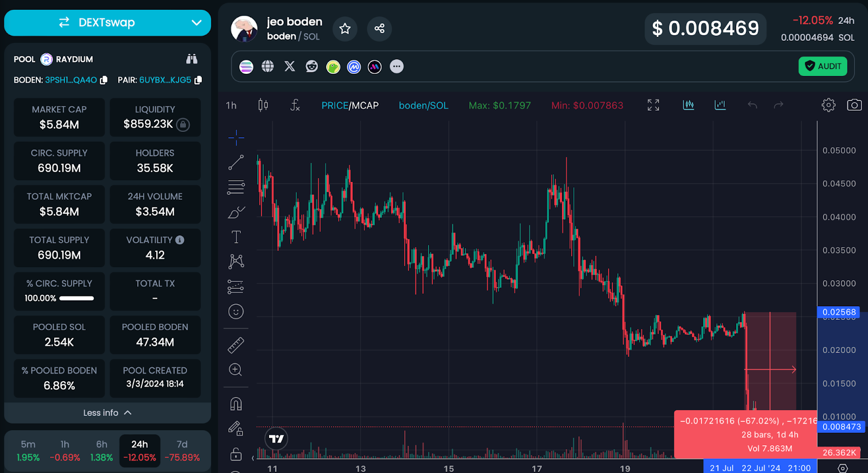Select the trend line tool
The height and width of the screenshot is (473, 868).
[236, 162]
